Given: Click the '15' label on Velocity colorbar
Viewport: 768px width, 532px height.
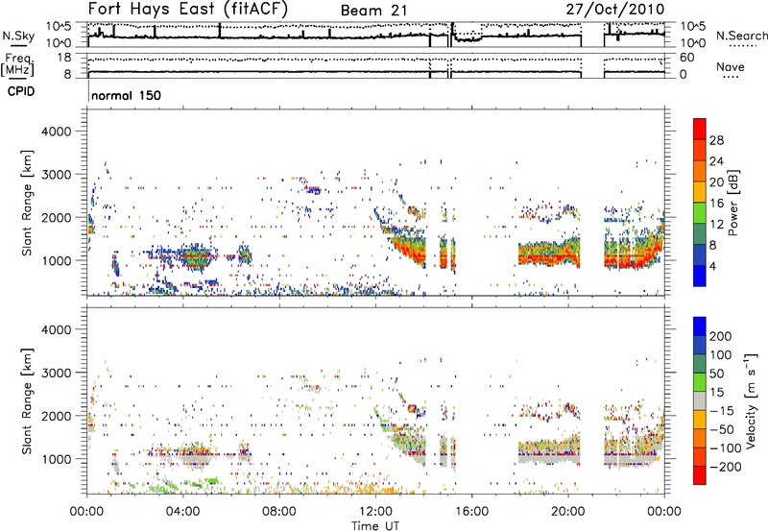Looking at the screenshot, I should pyautogui.click(x=716, y=393).
